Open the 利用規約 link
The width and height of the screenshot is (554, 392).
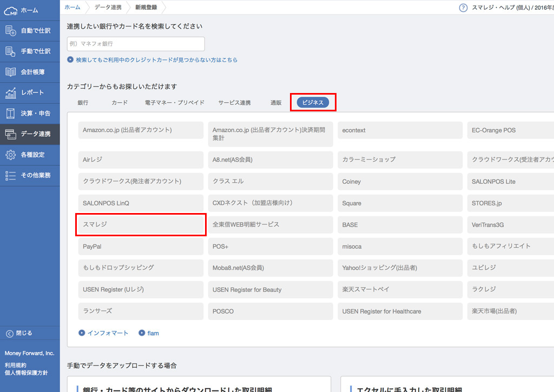click(x=16, y=365)
